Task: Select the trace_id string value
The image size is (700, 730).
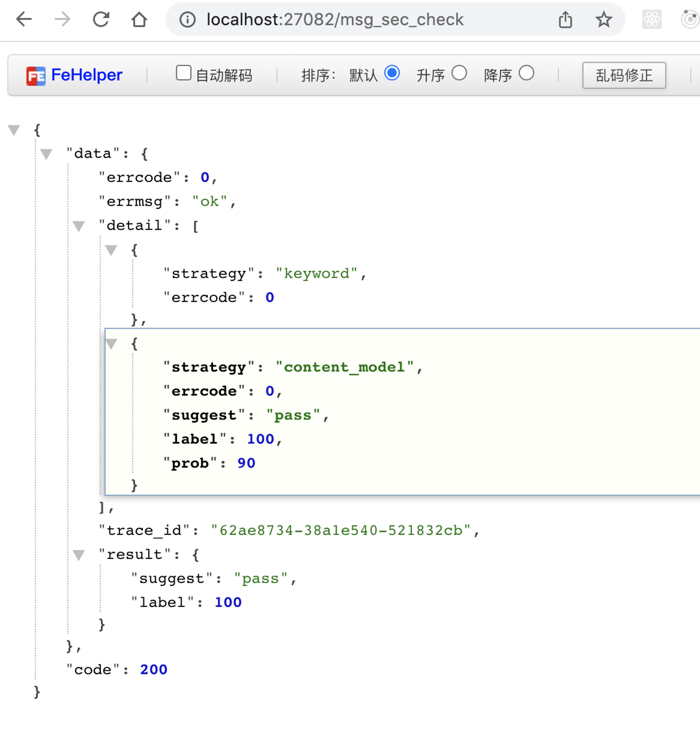Action: 341,530
